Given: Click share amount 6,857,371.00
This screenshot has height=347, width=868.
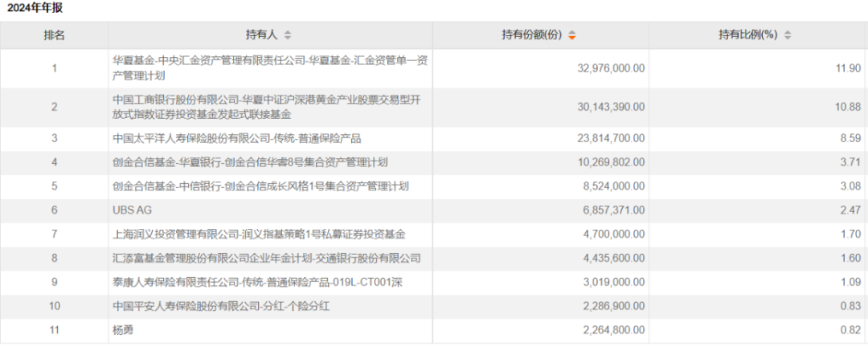Looking at the screenshot, I should pos(612,210).
